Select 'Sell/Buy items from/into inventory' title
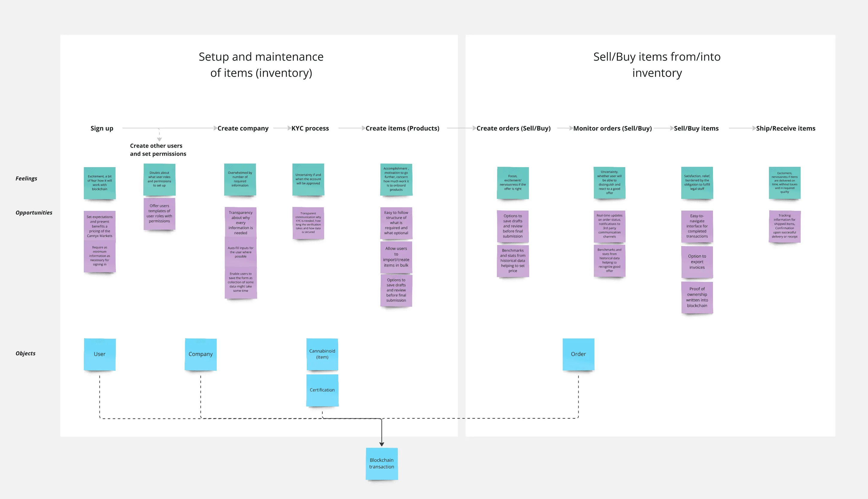 (657, 64)
